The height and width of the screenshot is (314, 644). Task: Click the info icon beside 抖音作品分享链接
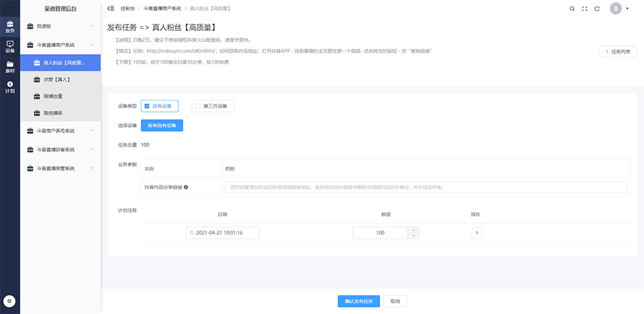[x=186, y=187]
